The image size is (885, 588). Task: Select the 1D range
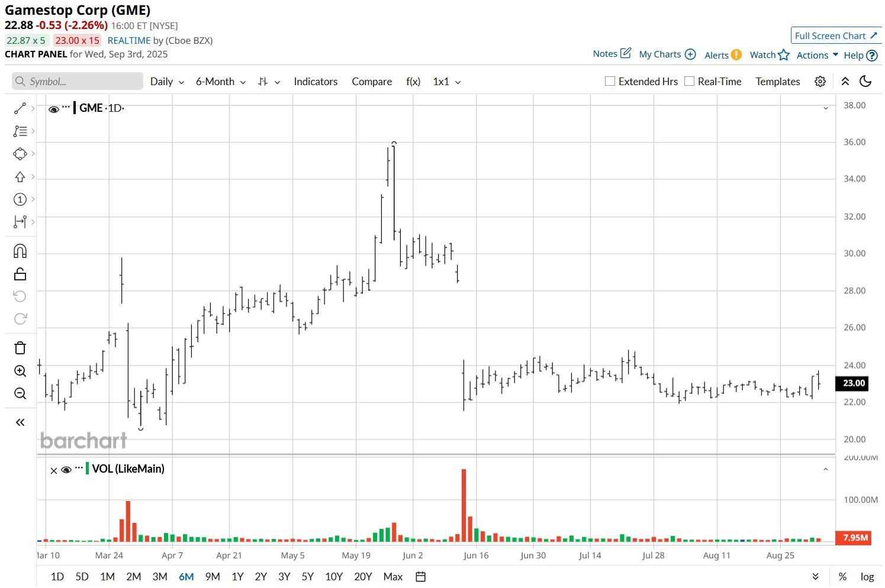click(57, 577)
